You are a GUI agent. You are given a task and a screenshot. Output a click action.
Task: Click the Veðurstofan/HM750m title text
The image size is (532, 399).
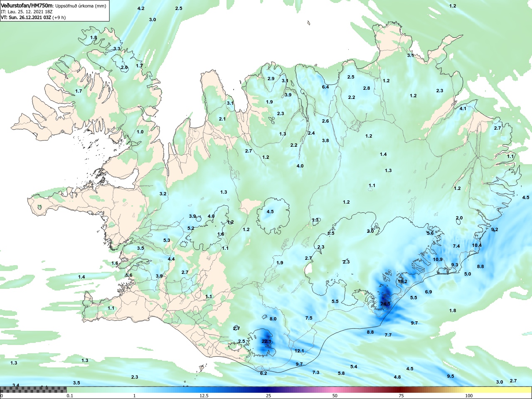coord(27,5)
